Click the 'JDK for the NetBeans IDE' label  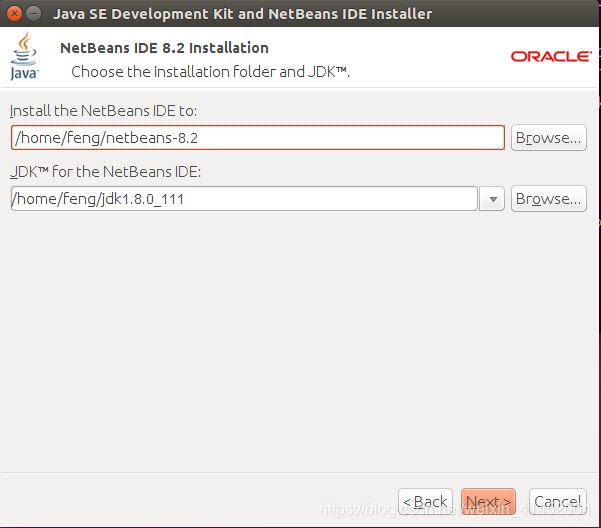click(106, 172)
